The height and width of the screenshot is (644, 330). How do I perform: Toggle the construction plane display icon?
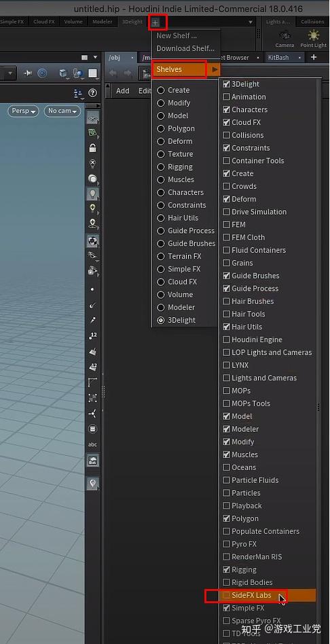pos(93,132)
